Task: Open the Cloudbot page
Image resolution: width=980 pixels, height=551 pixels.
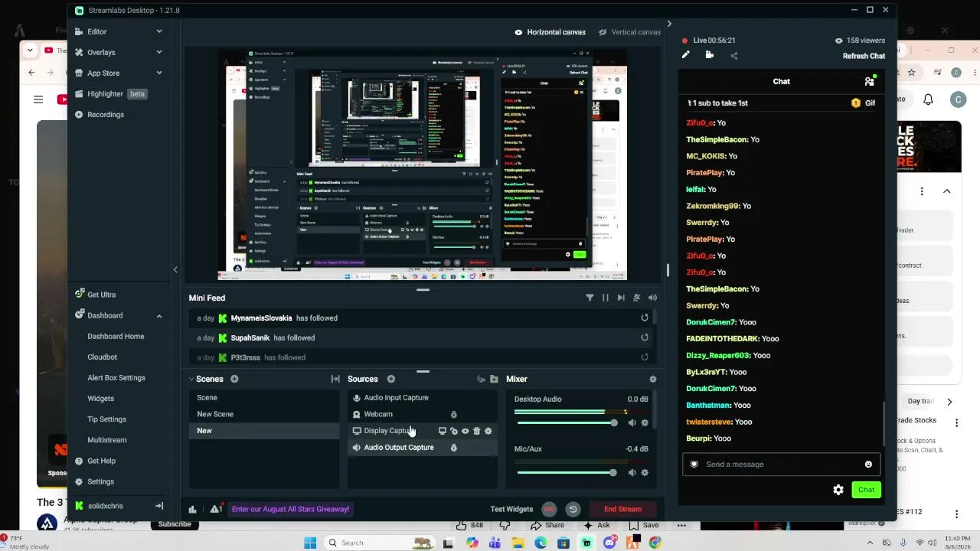Action: coord(102,357)
